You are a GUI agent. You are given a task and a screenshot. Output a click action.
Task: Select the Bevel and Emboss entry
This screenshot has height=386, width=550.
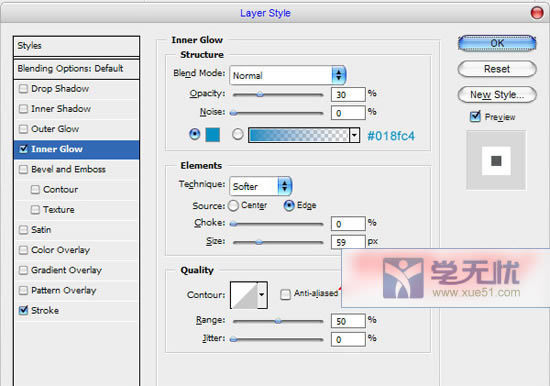(76, 169)
